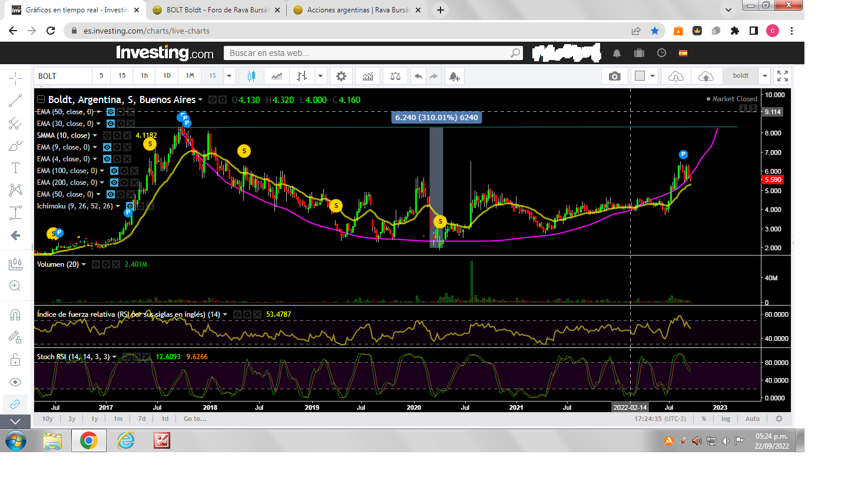Open Chrome from the Windows taskbar
This screenshot has width=848, height=504.
(89, 440)
